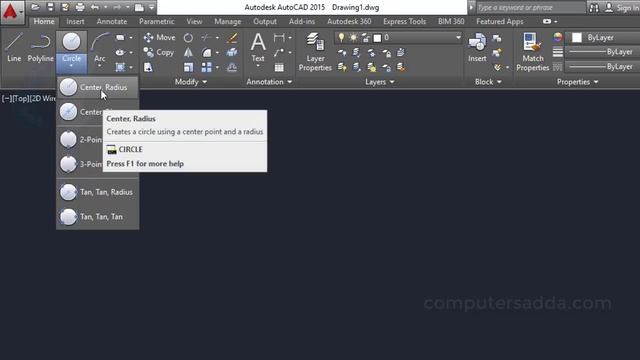Click the Featured Apps tab
Image resolution: width=640 pixels, height=360 pixels.
point(500,22)
